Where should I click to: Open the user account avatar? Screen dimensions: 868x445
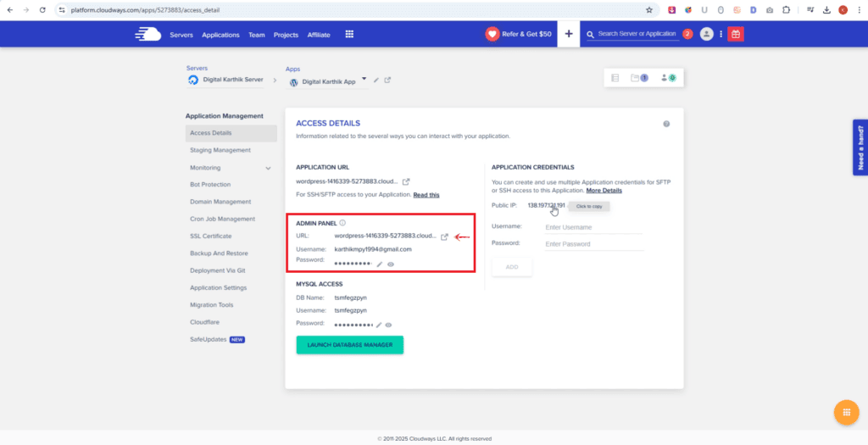(707, 34)
